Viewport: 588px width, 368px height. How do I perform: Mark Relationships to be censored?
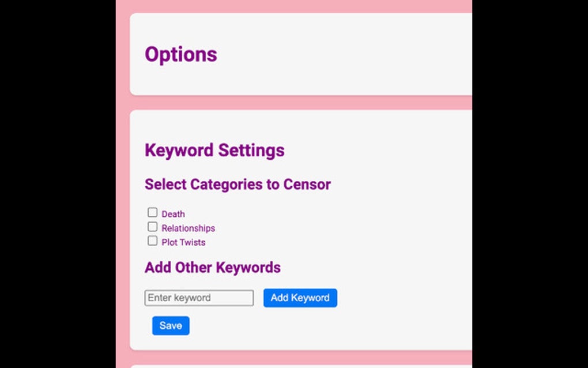[x=152, y=226]
